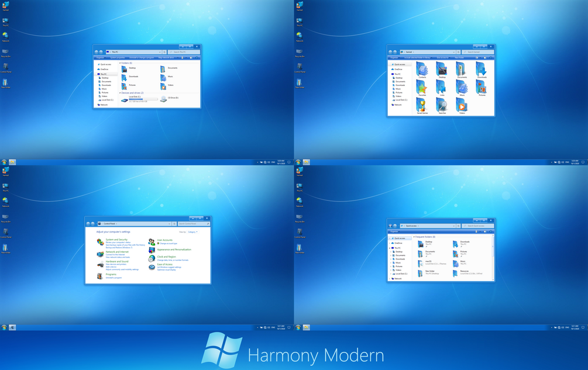Image resolution: width=588 pixels, height=370 pixels.
Task: Click the User Accounts people icon in Control Panel
Action: point(152,242)
